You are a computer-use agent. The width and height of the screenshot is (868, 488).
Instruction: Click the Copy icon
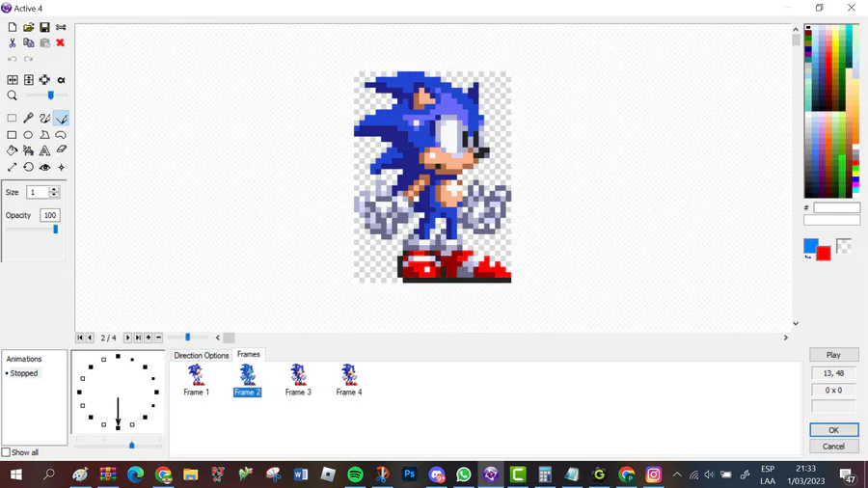(28, 42)
